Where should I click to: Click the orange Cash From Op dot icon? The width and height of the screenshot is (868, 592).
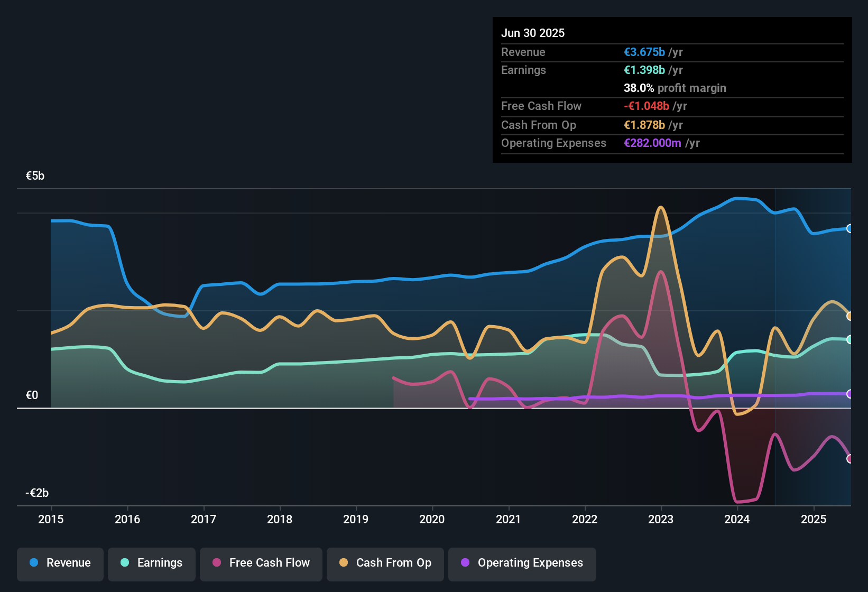pos(344,563)
